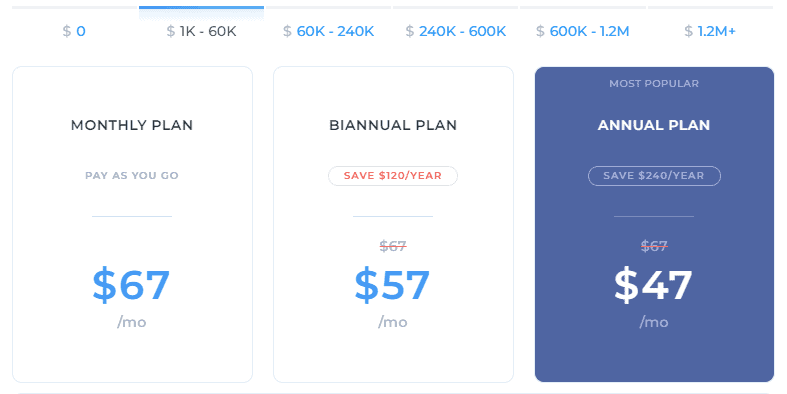Open the $600K - 1.2M tier tab
787x394 pixels.
(x=582, y=31)
